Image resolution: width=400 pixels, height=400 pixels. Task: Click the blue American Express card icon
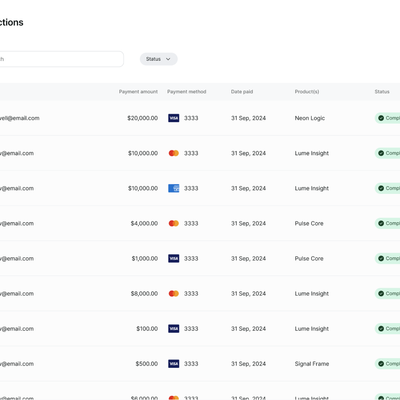tap(174, 188)
